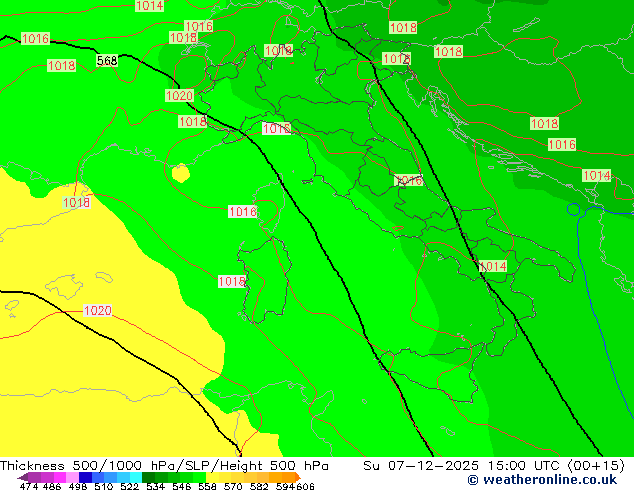634x490 pixels.
Task: Click the small yellow patch inside green area
Action: (181, 173)
